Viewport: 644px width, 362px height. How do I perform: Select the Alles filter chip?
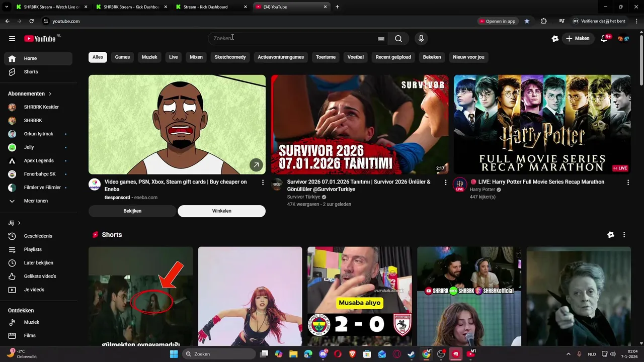pyautogui.click(x=98, y=57)
